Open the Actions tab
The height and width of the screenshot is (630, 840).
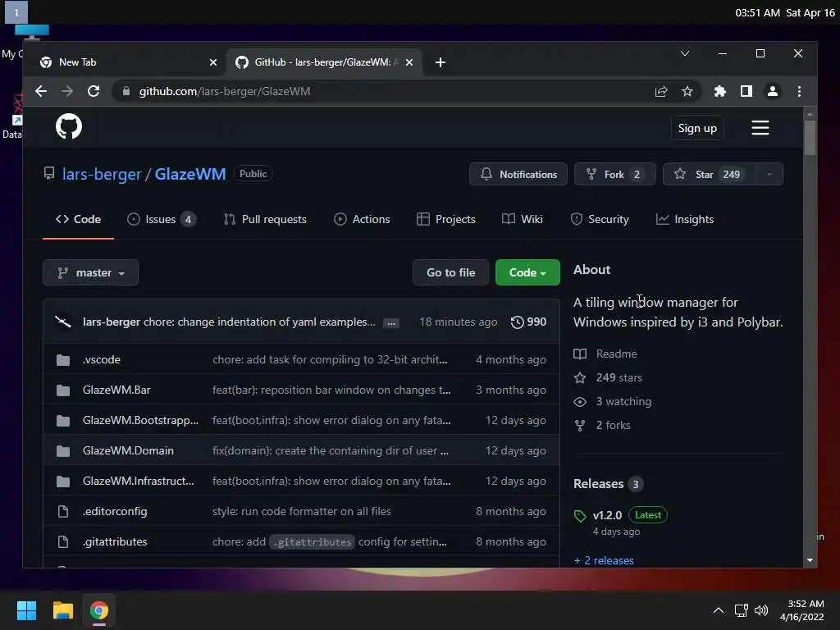tap(362, 219)
